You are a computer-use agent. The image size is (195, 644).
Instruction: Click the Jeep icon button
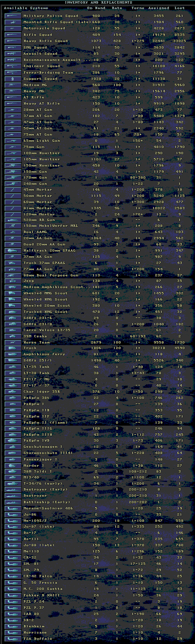coord(13,281)
